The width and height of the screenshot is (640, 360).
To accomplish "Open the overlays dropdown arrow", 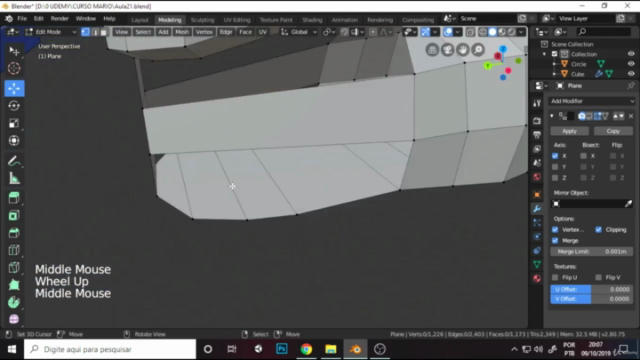I will coord(457,32).
